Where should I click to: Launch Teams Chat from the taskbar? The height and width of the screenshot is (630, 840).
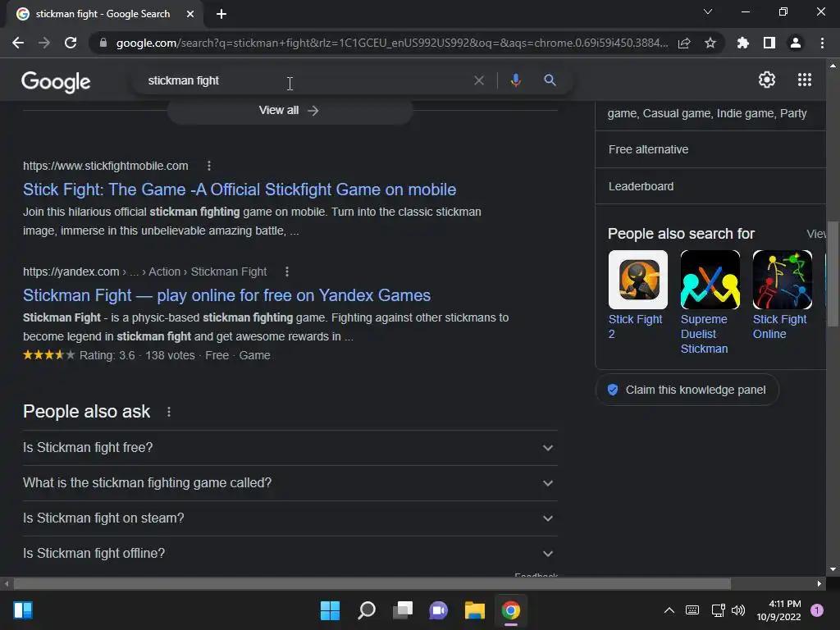pyautogui.click(x=439, y=610)
